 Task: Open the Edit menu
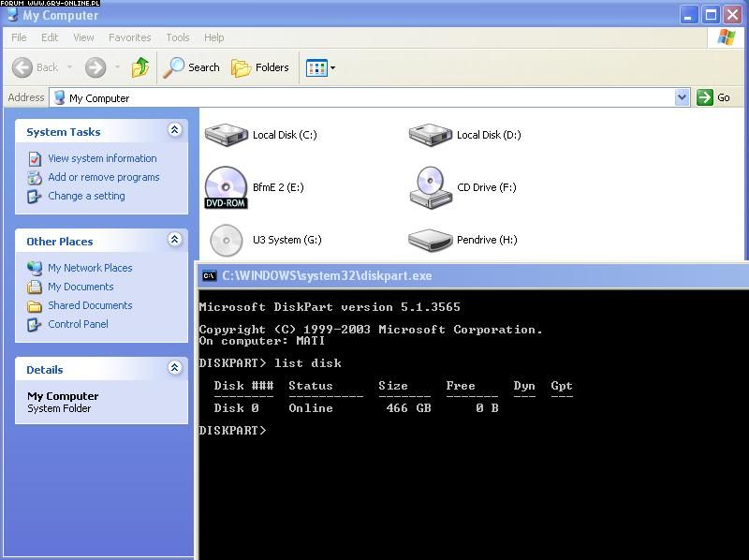(50, 37)
